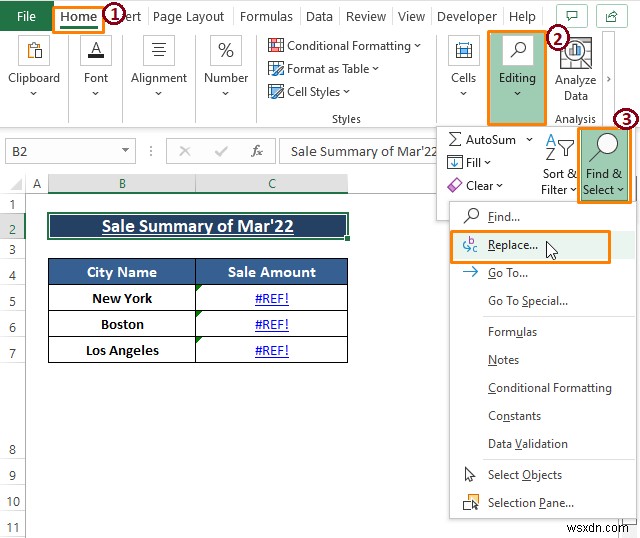Click the Font group icon
The width and height of the screenshot is (640, 538).
96,51
